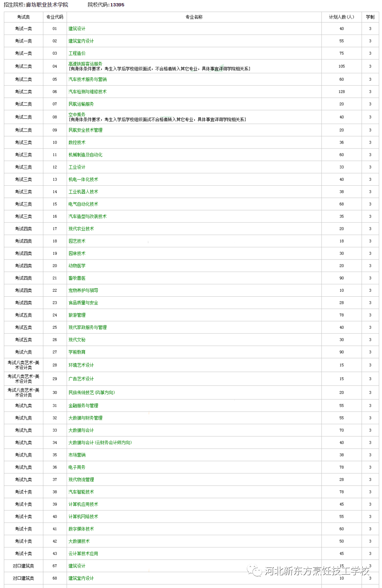Viewport: 382px width, 588px height.
Task: Click the 计划人数(人) column header
Action: [x=341, y=17]
